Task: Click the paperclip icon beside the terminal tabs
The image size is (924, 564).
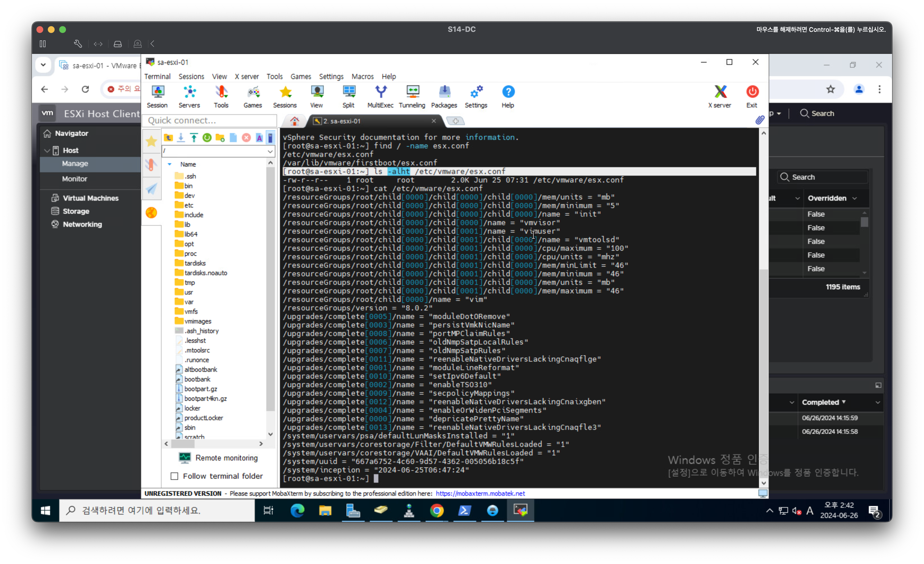Action: tap(759, 120)
